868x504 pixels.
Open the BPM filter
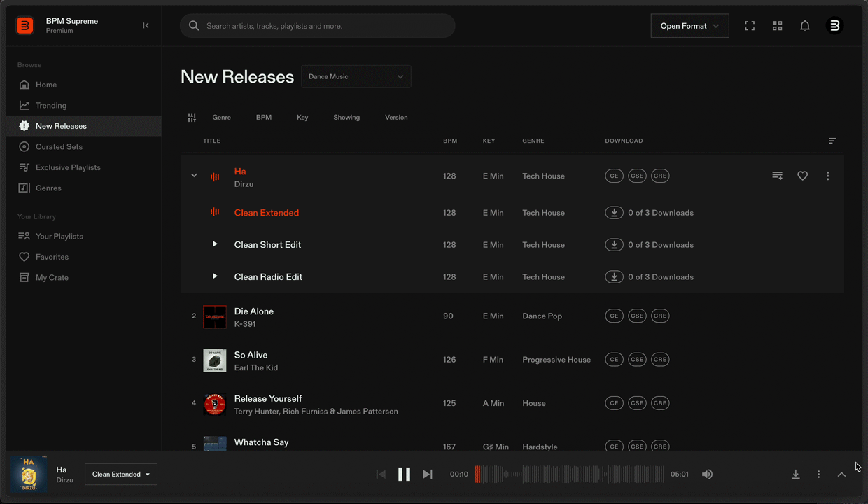(x=264, y=118)
